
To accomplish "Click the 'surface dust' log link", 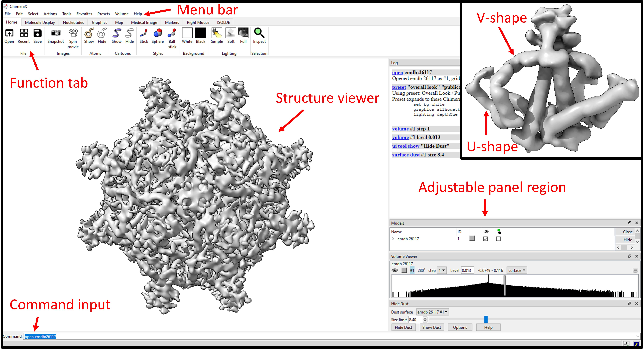I will 406,155.
